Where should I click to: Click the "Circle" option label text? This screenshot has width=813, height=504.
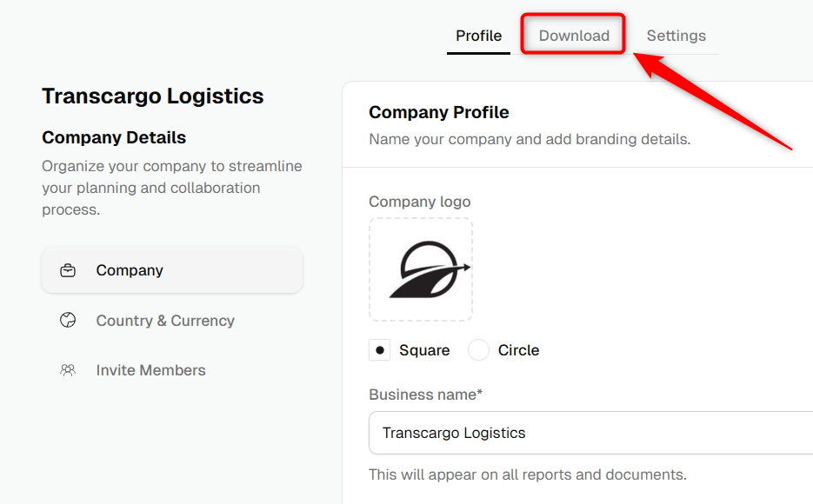tap(518, 350)
